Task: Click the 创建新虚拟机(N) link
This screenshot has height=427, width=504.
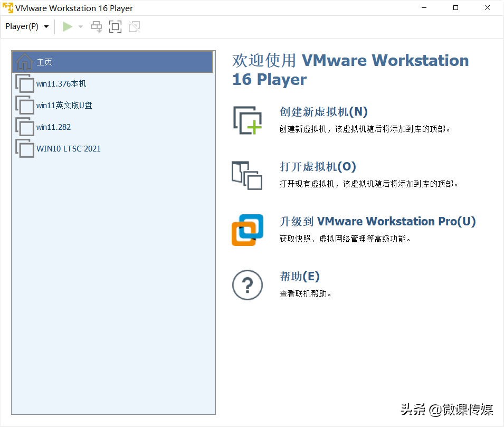Action: [324, 112]
